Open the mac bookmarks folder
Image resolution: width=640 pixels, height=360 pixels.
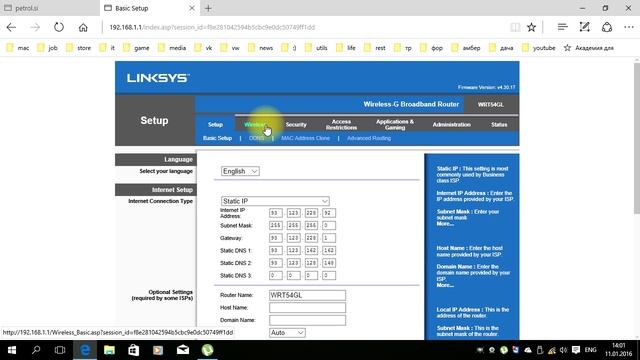coord(18,48)
